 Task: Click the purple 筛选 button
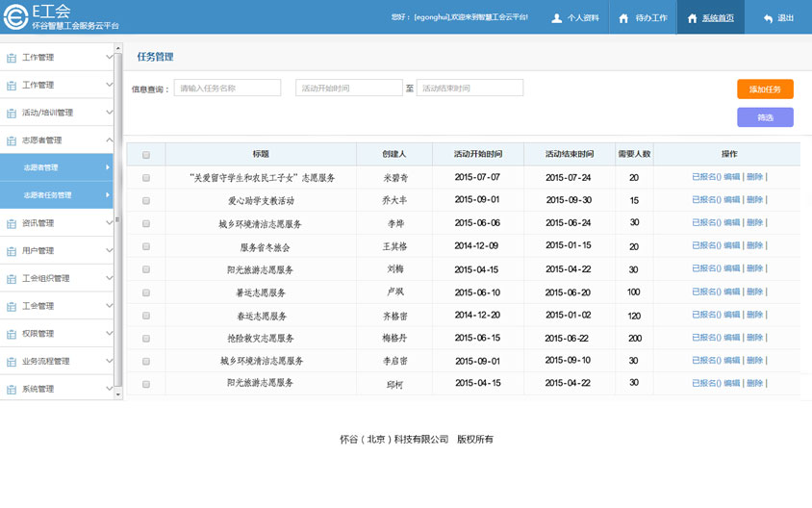[x=765, y=117]
